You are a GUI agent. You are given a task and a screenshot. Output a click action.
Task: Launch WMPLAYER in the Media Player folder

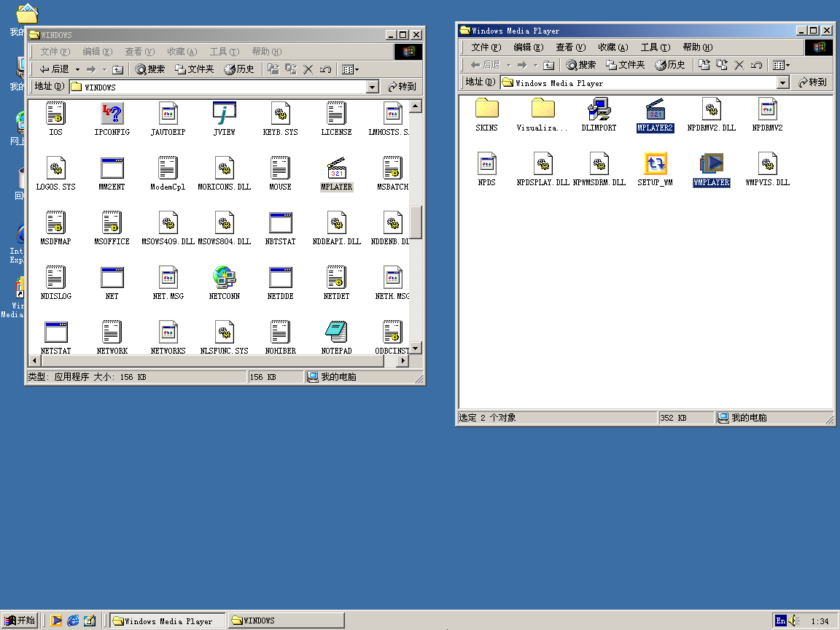point(711,169)
